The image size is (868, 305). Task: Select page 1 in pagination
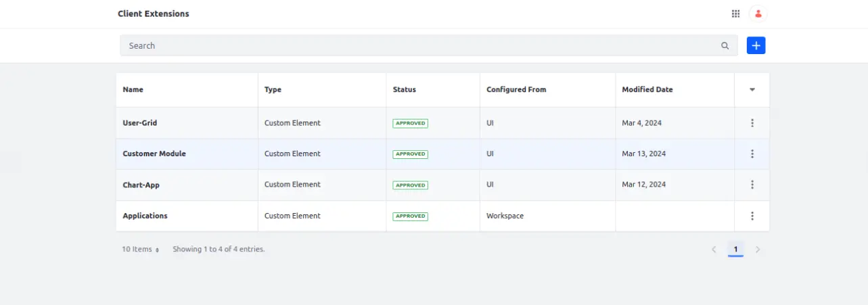coord(735,250)
